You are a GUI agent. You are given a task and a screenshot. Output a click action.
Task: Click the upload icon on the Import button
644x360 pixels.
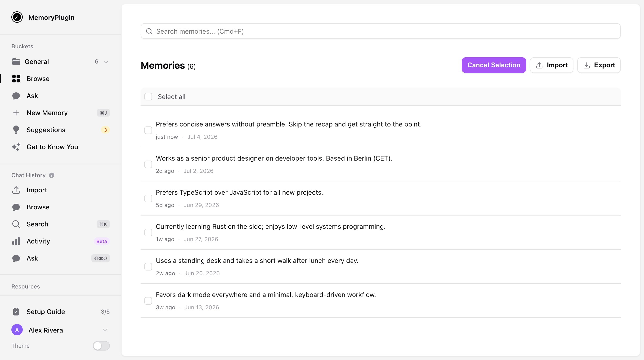click(x=539, y=65)
